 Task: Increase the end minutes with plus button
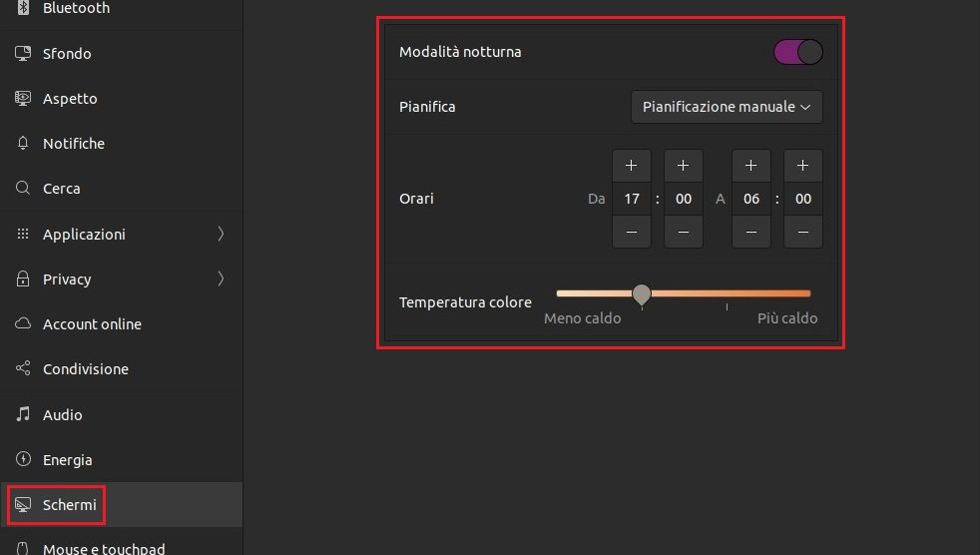coord(802,166)
